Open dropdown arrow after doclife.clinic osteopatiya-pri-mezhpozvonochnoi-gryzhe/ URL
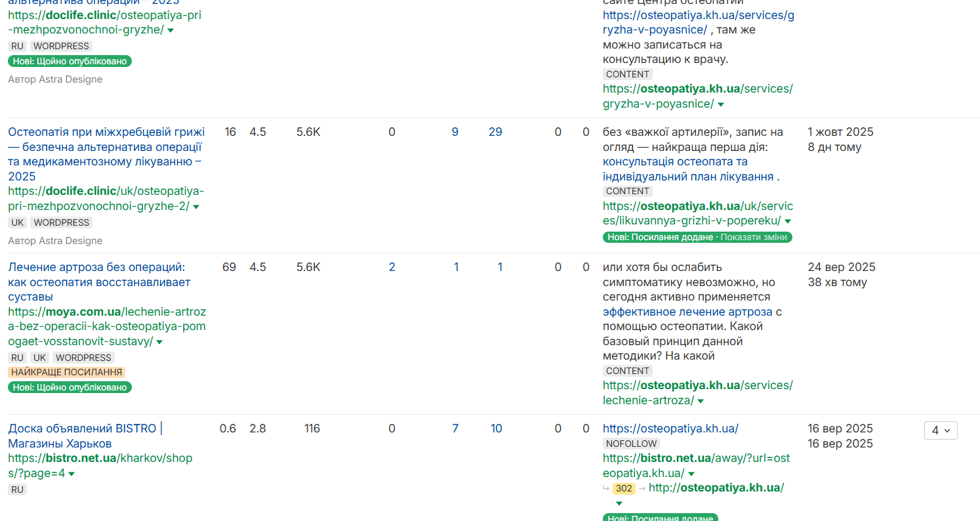This screenshot has width=980, height=521. click(171, 31)
